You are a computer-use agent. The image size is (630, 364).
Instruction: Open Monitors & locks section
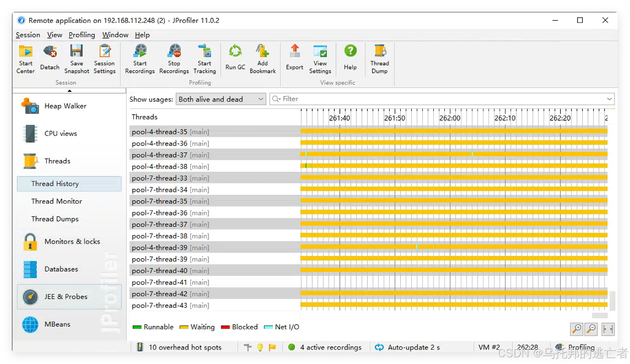(x=69, y=241)
